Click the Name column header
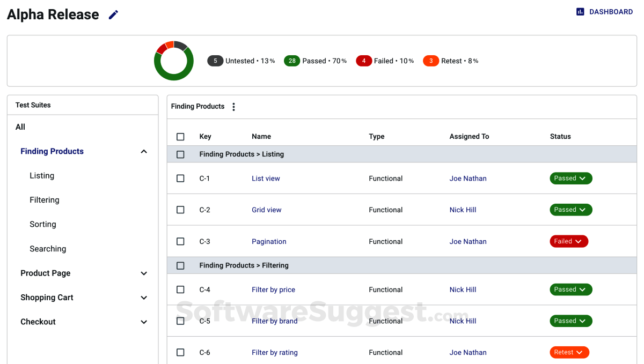The image size is (644, 364). pos(261,136)
